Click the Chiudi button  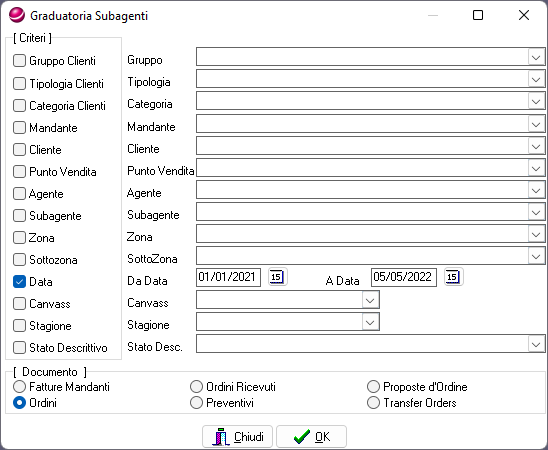(237, 437)
